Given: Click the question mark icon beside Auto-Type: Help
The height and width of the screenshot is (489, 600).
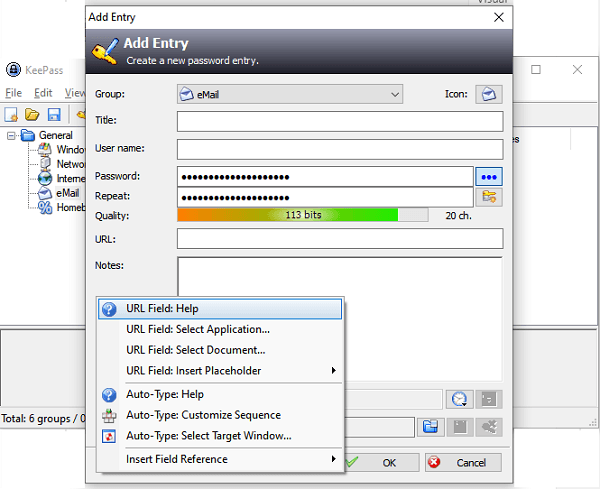Looking at the screenshot, I should tap(109, 394).
